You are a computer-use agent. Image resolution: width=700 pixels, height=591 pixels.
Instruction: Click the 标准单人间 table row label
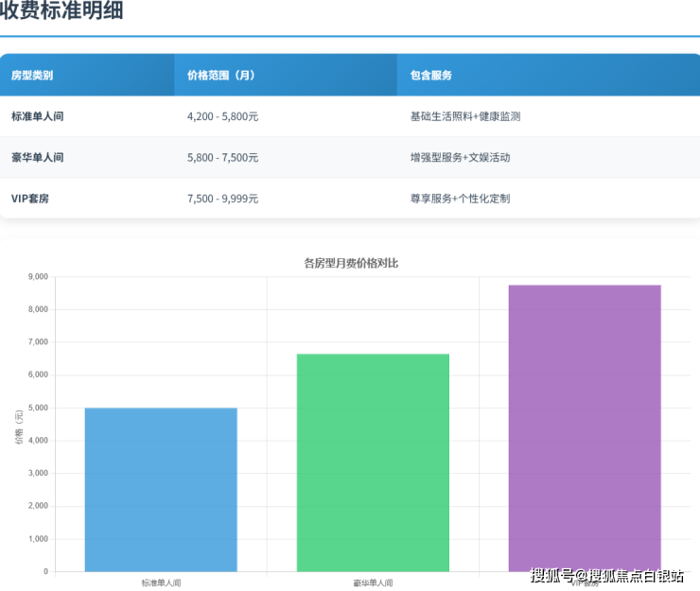(x=37, y=116)
